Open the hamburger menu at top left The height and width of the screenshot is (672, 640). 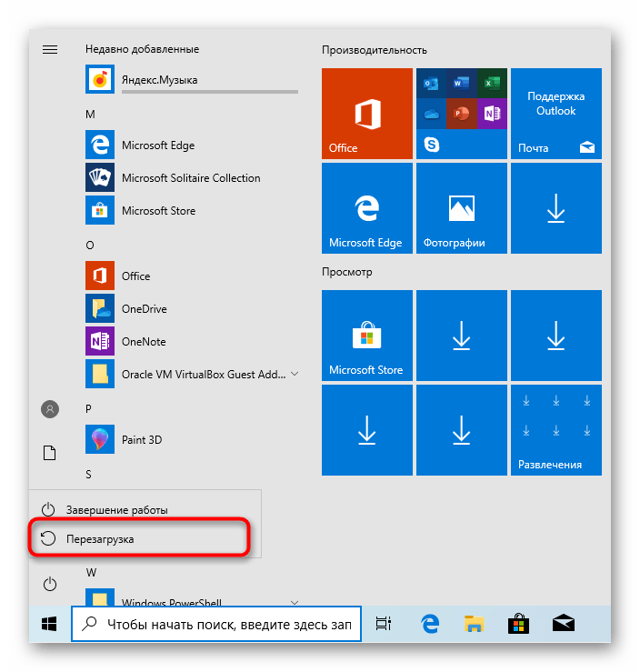click(50, 50)
